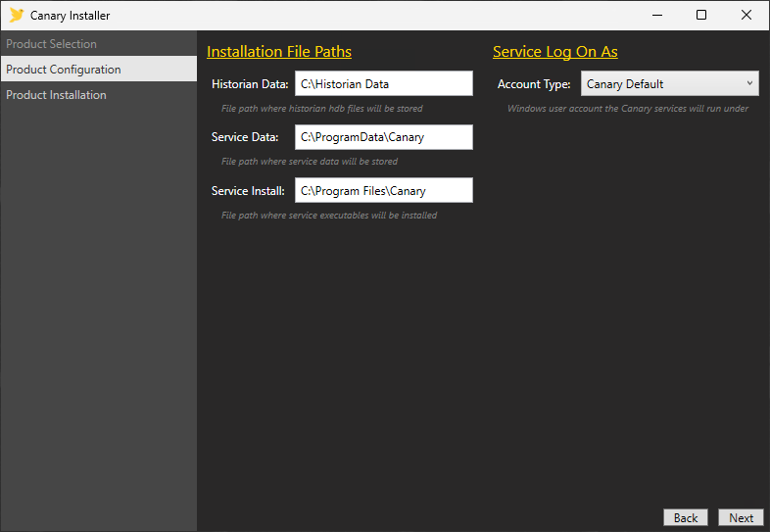Screen dimensions: 770x532
Task: Click the hint about Windows user account
Action: pyautogui.click(x=628, y=109)
